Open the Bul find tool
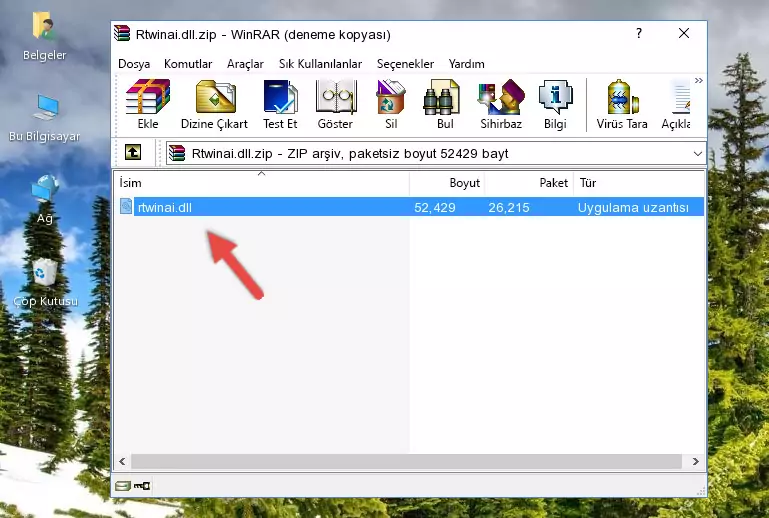Image resolution: width=769 pixels, height=518 pixels. pos(444,104)
